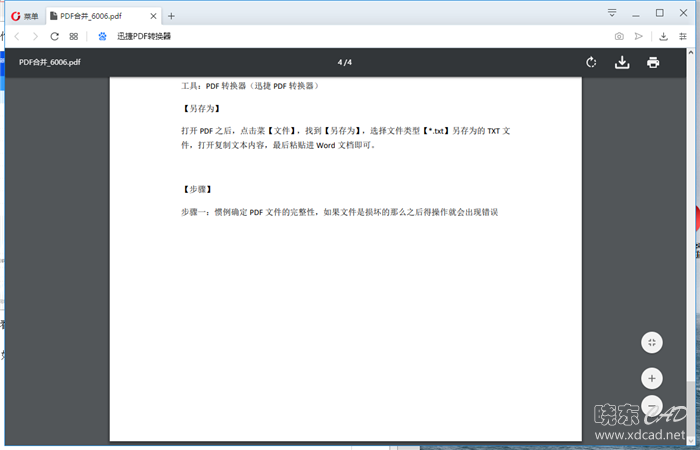Viewport: 700px width, 450px height.
Task: Go forward to next page
Action: 35,36
